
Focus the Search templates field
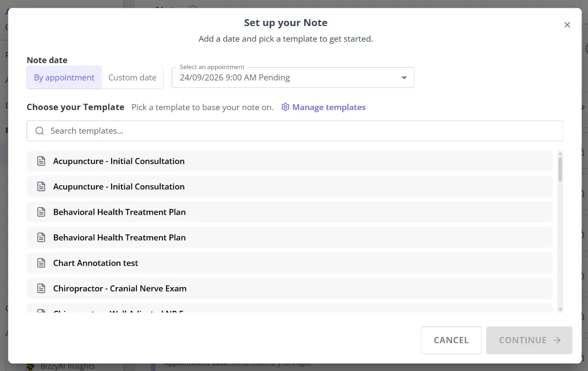coord(295,131)
